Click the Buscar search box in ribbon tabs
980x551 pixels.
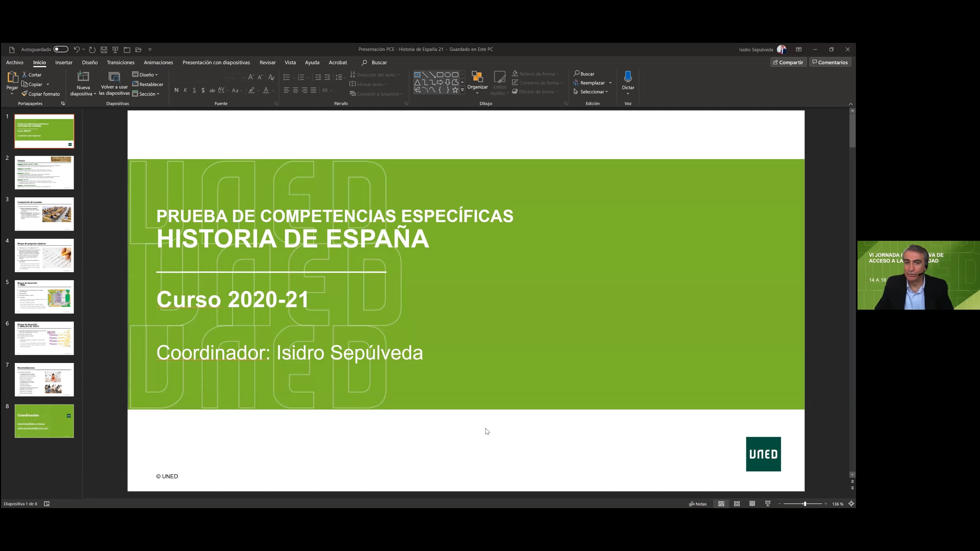coord(374,62)
